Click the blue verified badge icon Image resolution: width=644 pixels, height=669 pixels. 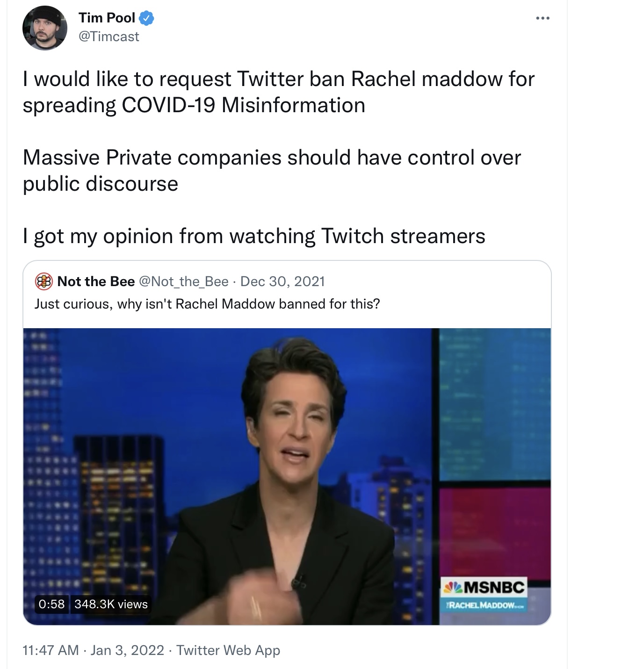[x=147, y=18]
